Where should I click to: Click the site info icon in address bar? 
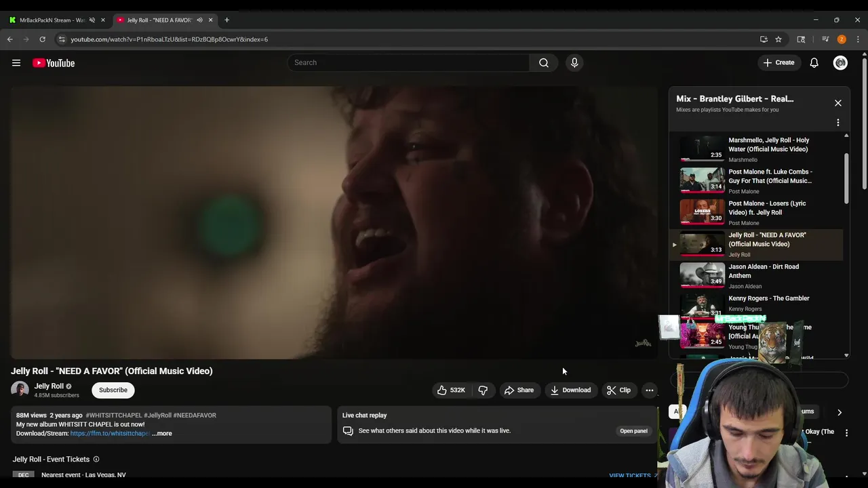pos(61,39)
